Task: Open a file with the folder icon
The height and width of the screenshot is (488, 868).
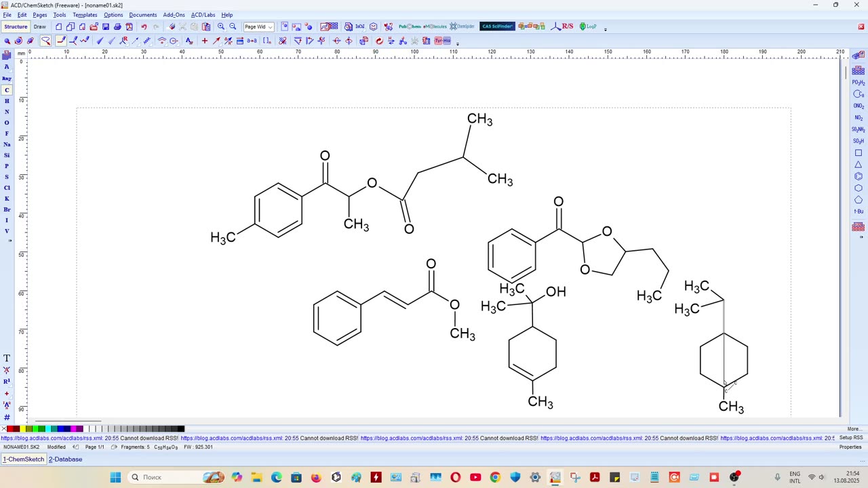Action: [94, 27]
